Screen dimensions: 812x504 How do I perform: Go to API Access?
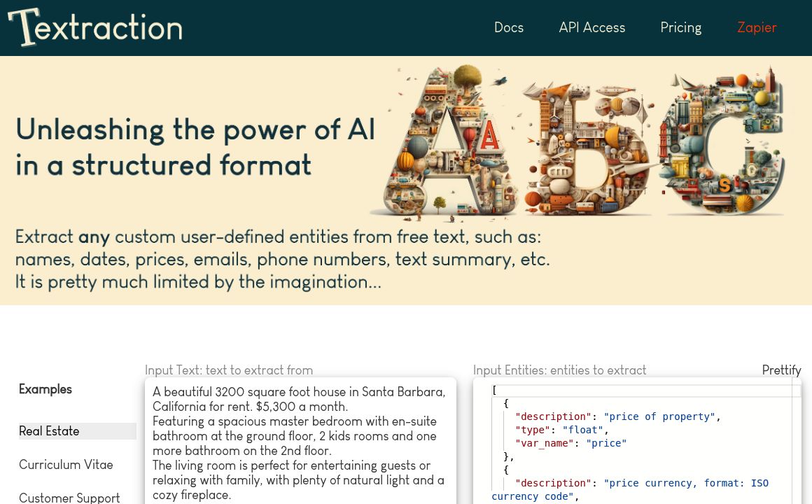tap(591, 27)
